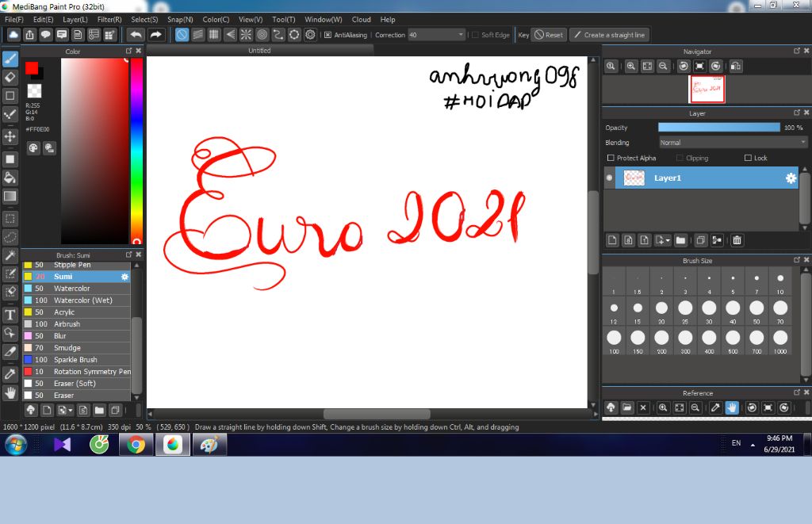Open Windows Start button
812x524 pixels.
click(x=16, y=445)
